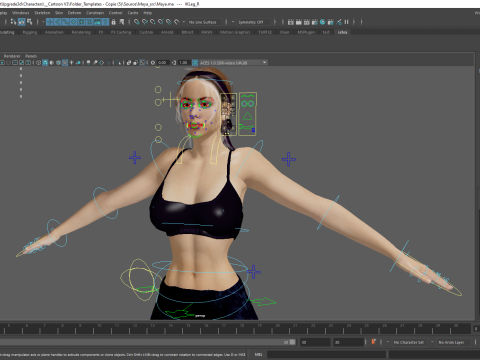
Task: Open the viewport Panels menu
Action: 31,56
